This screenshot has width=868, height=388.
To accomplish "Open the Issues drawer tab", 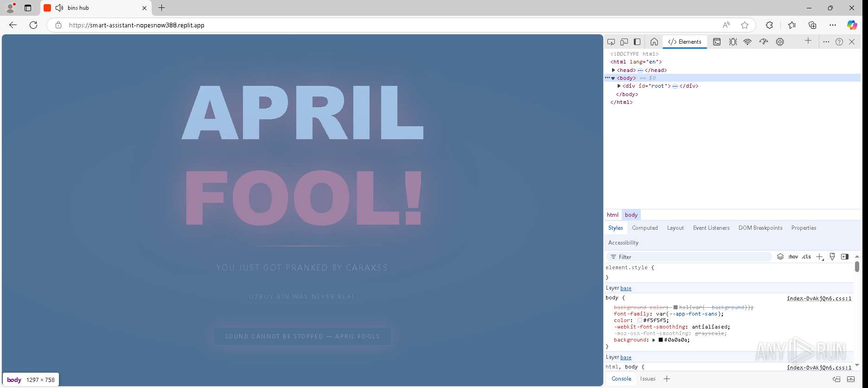I will (x=648, y=379).
